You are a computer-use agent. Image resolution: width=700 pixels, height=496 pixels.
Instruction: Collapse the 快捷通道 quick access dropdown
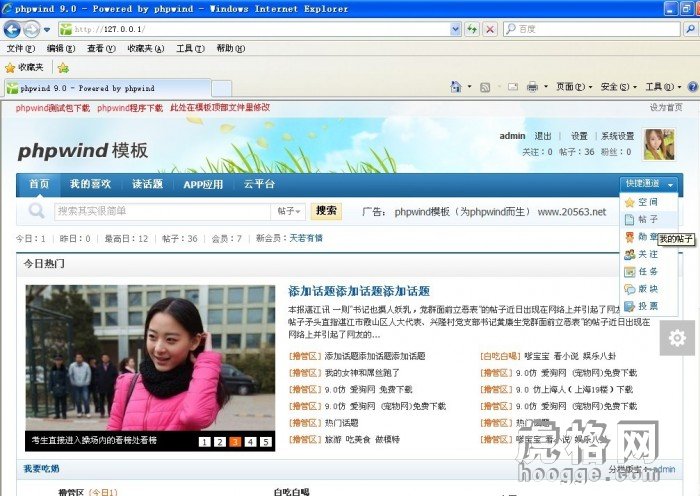point(649,183)
